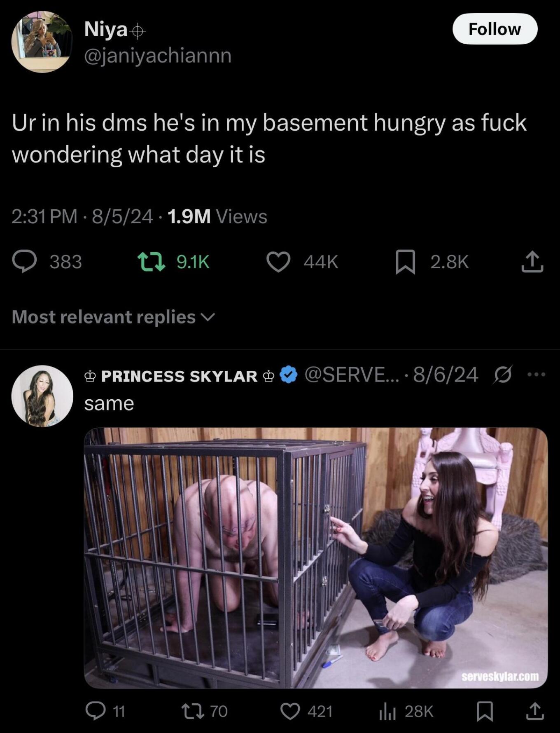Share the main tweet via upload icon

tap(532, 262)
